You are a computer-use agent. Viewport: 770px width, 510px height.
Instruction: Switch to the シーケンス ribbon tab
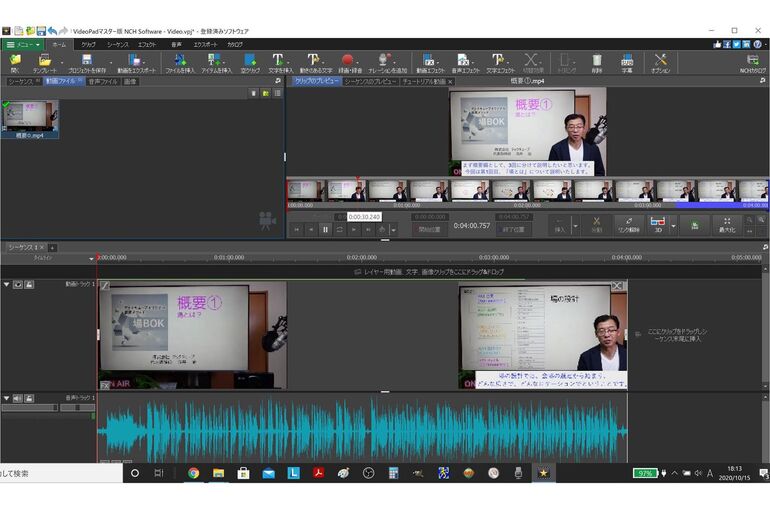pos(118,45)
